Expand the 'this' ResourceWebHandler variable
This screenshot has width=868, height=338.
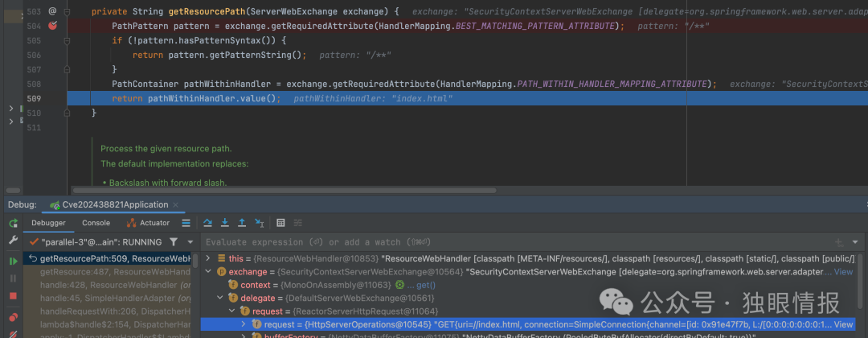(x=208, y=258)
